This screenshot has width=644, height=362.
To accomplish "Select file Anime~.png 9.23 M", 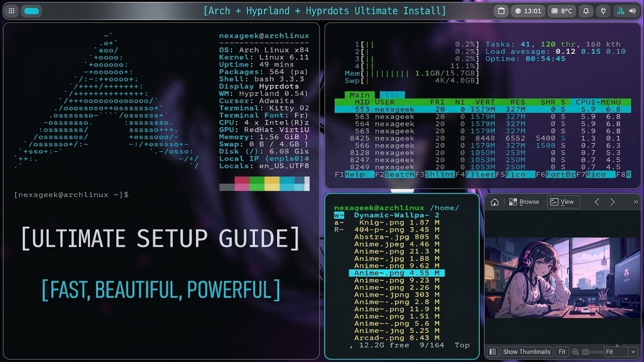I will click(x=396, y=281).
